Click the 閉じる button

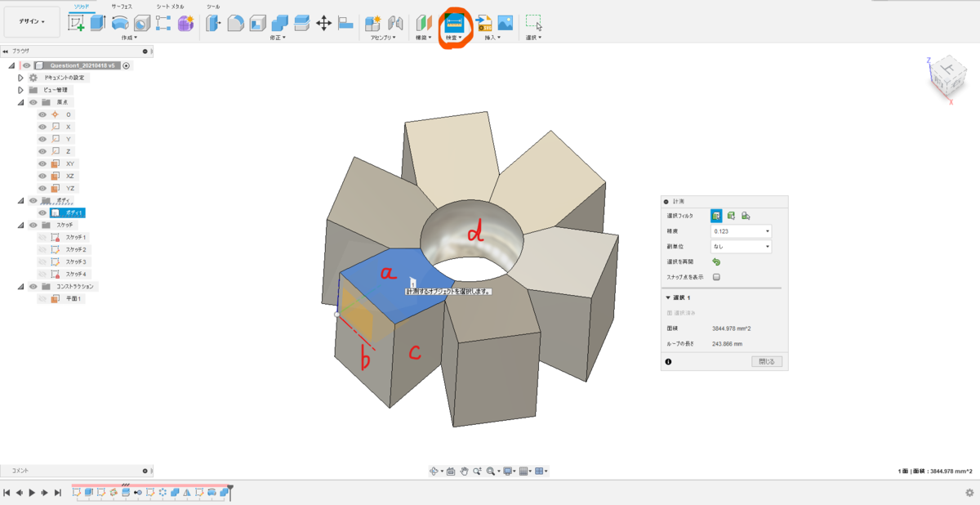pos(767,361)
